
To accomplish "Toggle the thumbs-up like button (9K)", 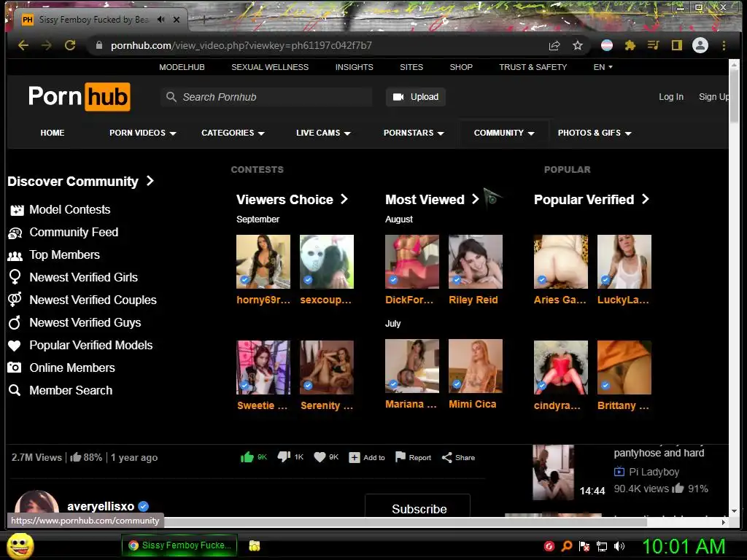I will point(247,457).
